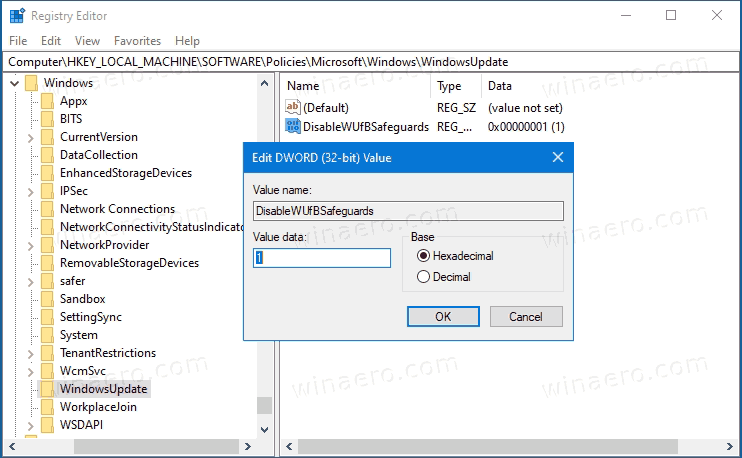Click the NetworkConnectivityStatusIndicator folder icon
The image size is (742, 458).
coord(47,227)
